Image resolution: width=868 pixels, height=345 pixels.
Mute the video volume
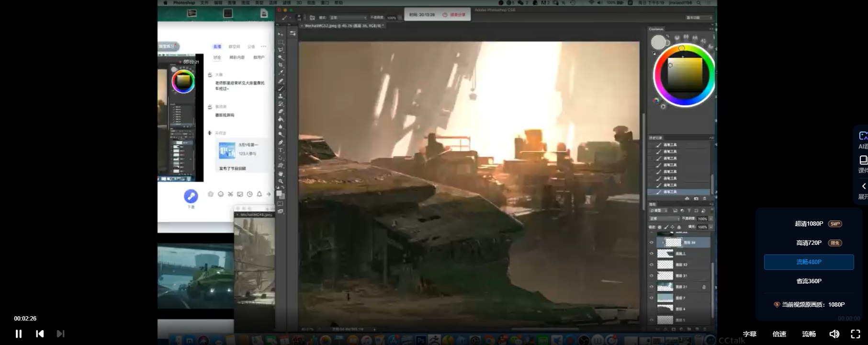point(834,334)
